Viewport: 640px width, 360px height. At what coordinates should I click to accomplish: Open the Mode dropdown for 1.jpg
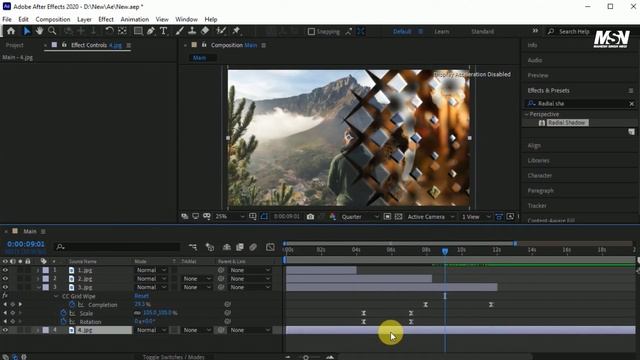[151, 270]
